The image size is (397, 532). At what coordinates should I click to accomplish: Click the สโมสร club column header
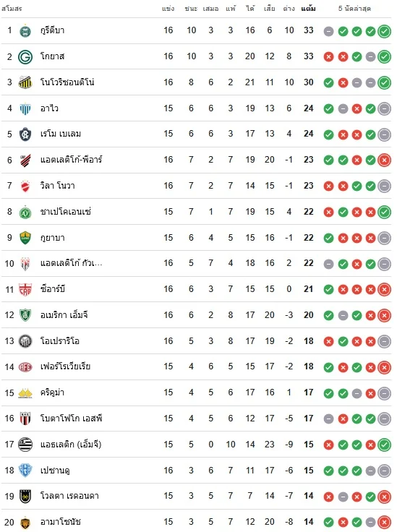12,9
